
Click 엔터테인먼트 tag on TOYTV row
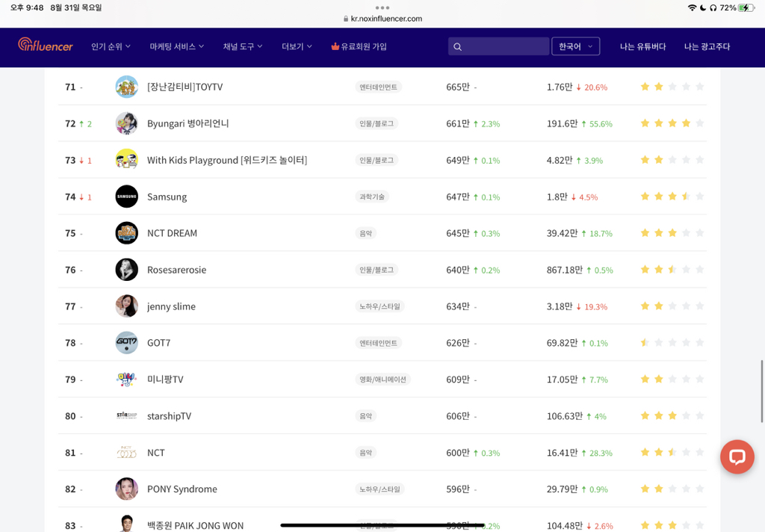pos(378,87)
